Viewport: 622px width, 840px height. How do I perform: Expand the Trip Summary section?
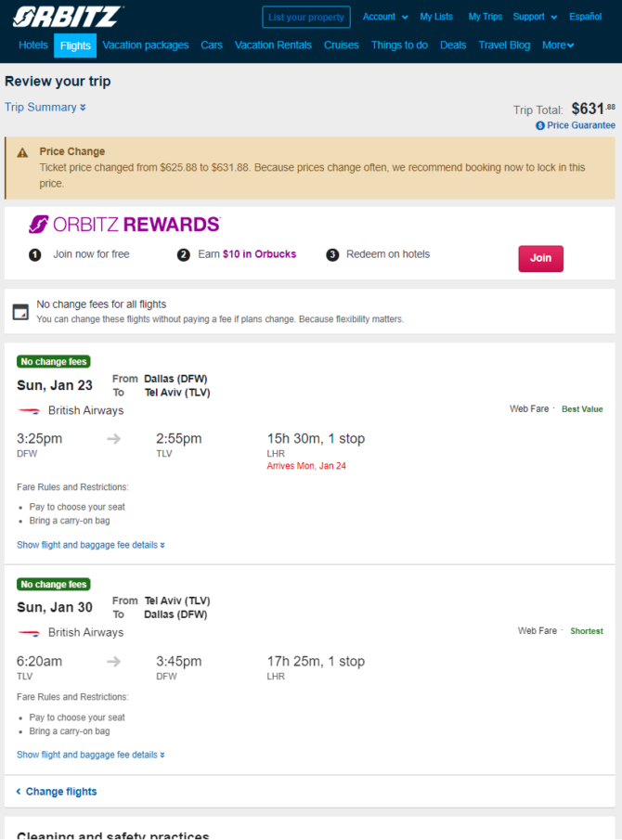(45, 107)
